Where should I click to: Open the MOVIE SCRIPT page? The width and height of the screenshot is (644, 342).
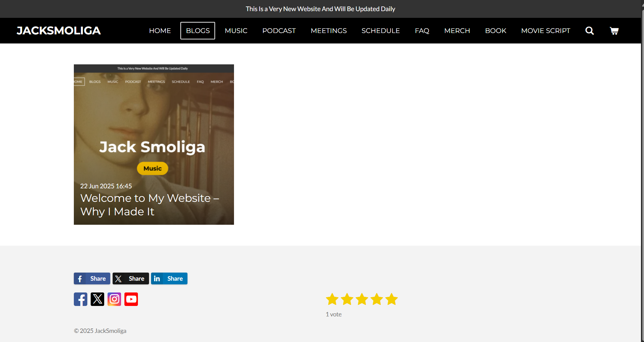546,31
